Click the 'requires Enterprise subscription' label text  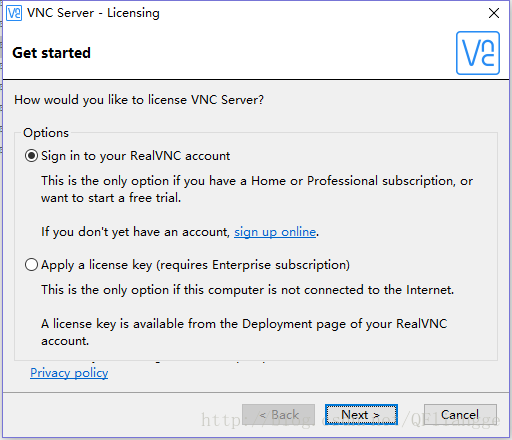coord(253,265)
